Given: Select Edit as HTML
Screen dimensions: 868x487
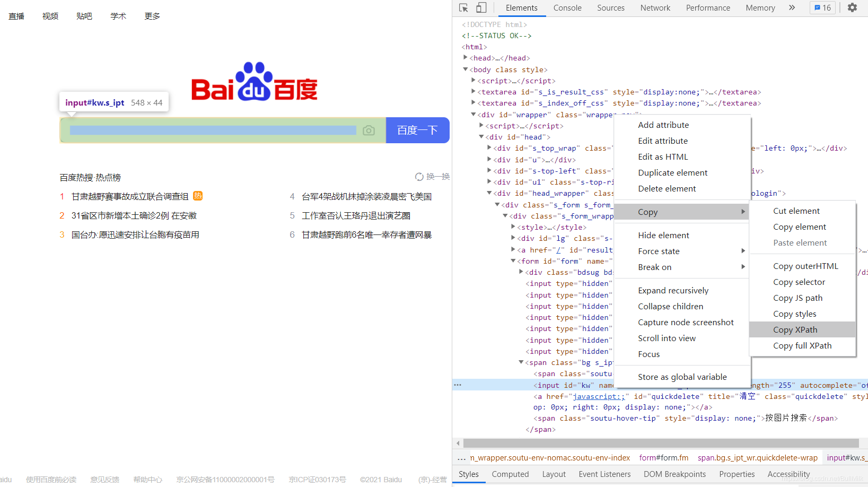Looking at the screenshot, I should 682,156.
